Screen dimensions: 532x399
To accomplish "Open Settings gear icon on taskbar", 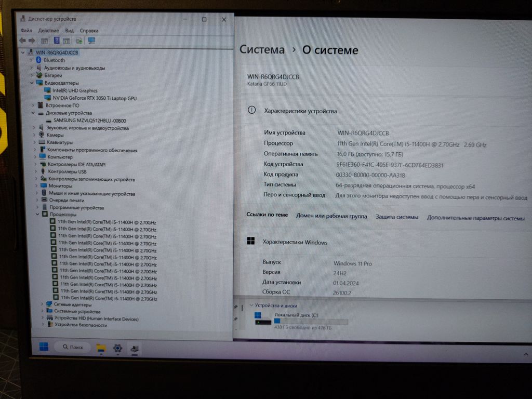I will [118, 348].
